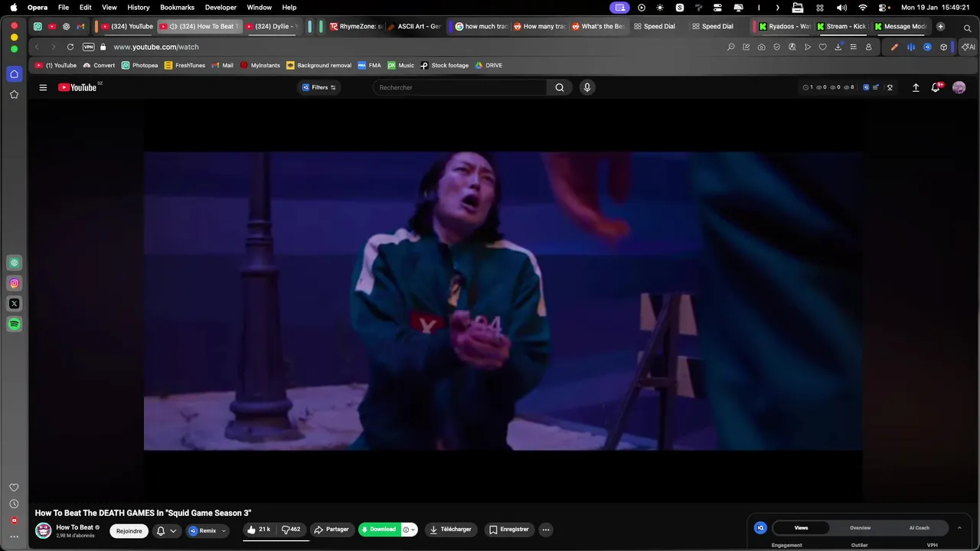The width and height of the screenshot is (980, 551).
Task: Open the History menu in menu bar
Action: pos(139,7)
